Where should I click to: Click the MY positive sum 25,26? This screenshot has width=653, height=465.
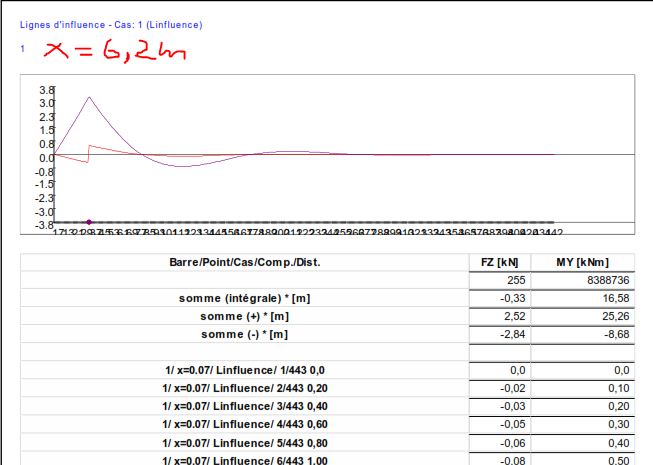pos(582,316)
